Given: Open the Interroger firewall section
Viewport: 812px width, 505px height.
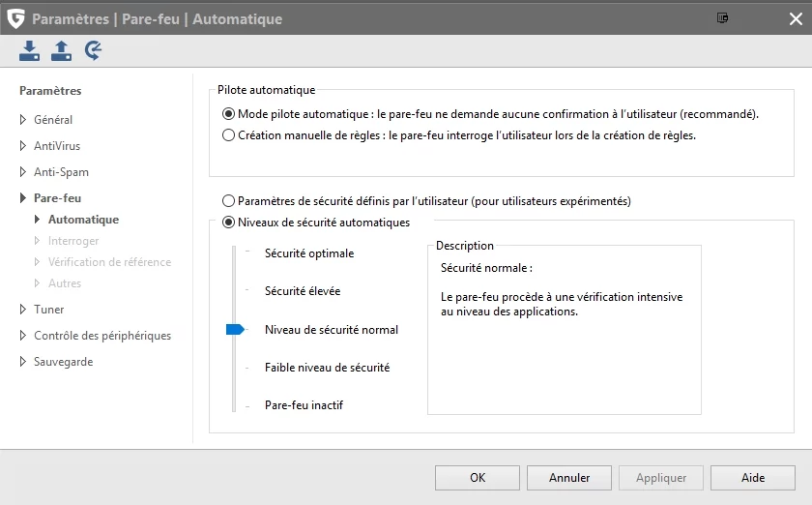Looking at the screenshot, I should click(x=73, y=241).
